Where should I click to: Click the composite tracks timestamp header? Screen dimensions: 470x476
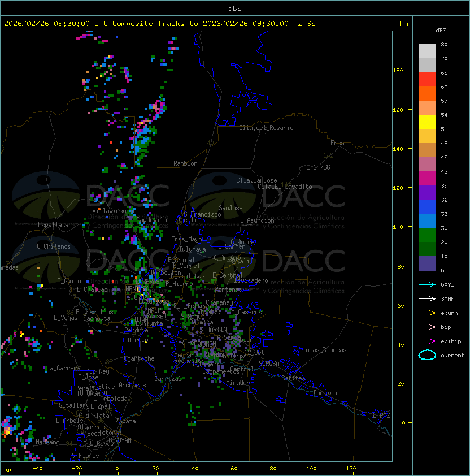(160, 24)
